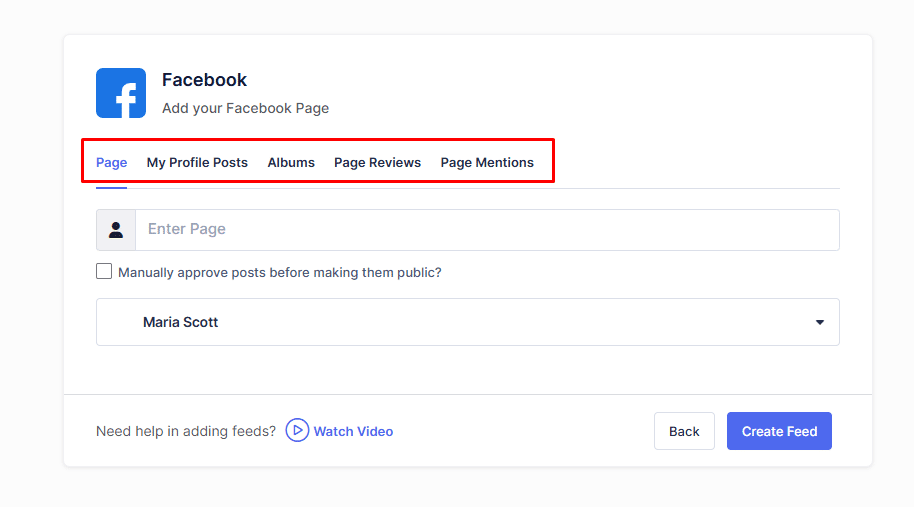Click the Facebook heading text
914x507 pixels.
point(204,80)
